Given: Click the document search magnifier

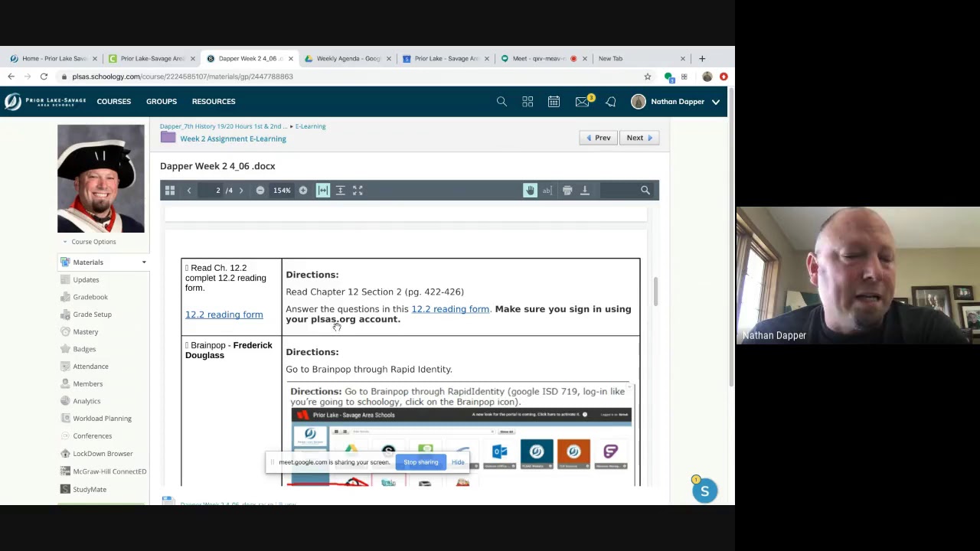Looking at the screenshot, I should 645,191.
